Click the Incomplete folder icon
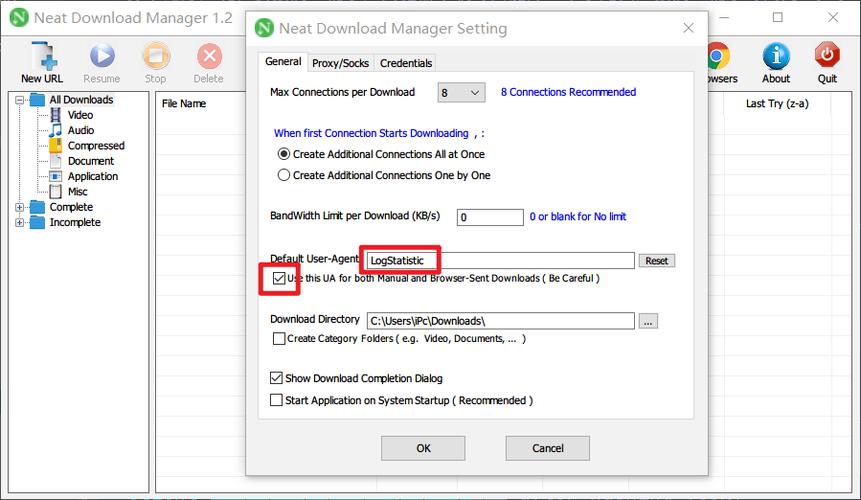Image resolution: width=861 pixels, height=500 pixels. click(37, 222)
